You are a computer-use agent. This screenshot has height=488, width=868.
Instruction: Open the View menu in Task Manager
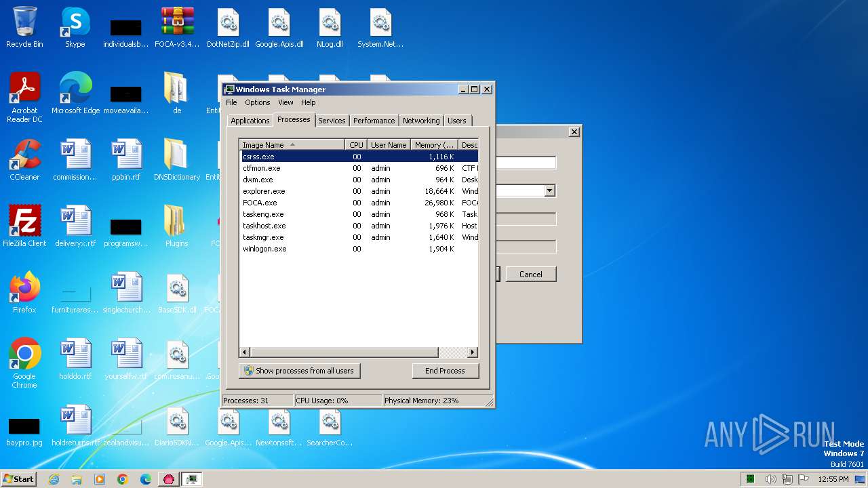[x=285, y=102]
